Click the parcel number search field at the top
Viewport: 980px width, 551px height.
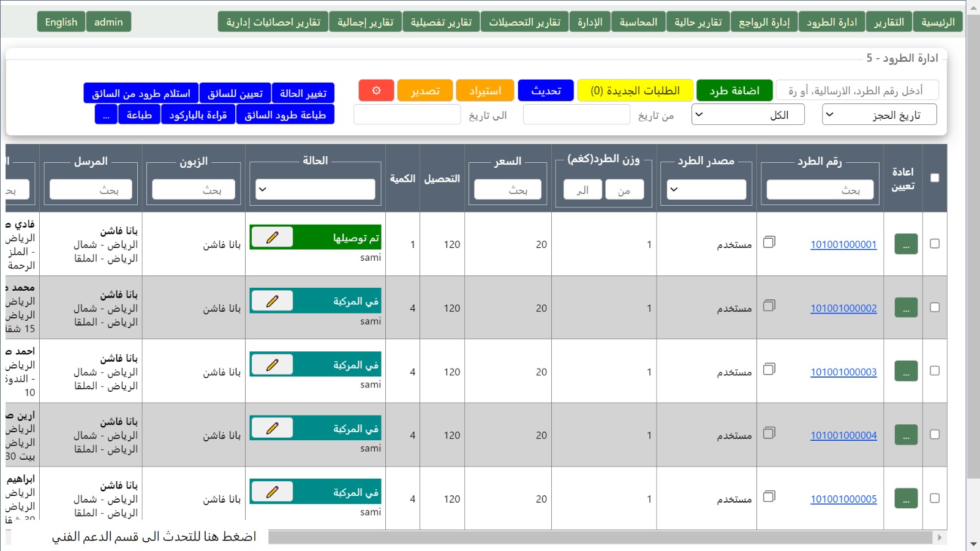pyautogui.click(x=857, y=91)
